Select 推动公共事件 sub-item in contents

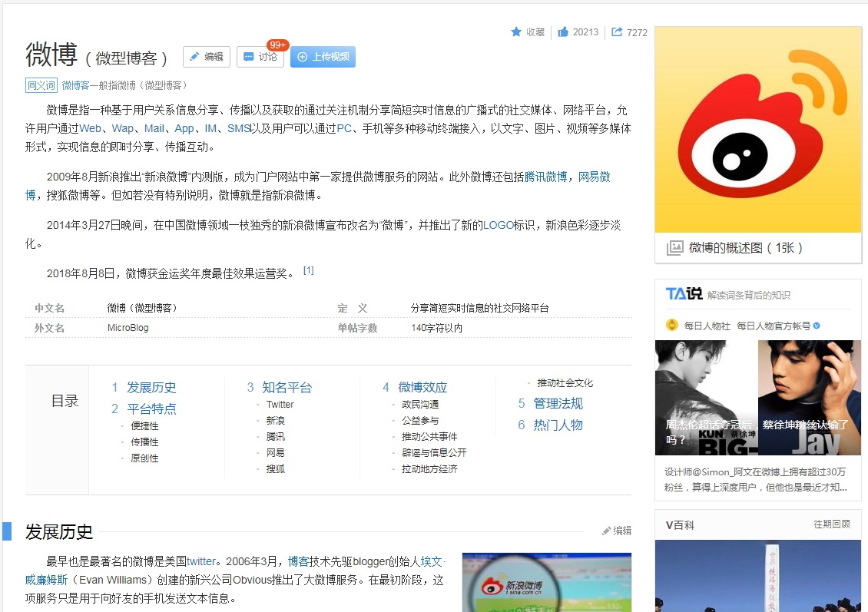(x=429, y=437)
